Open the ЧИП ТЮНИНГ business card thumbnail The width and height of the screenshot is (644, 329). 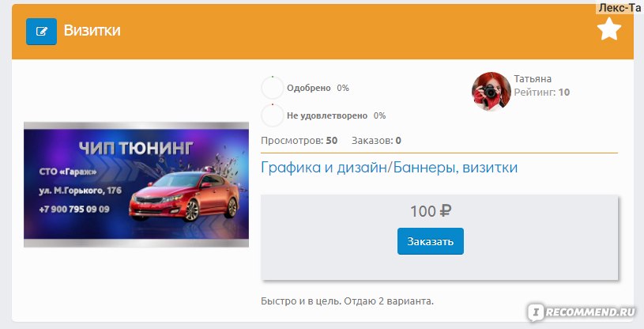pyautogui.click(x=137, y=184)
